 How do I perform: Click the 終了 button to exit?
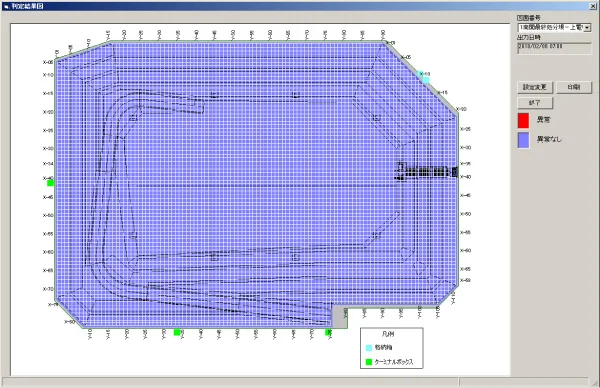tap(535, 103)
